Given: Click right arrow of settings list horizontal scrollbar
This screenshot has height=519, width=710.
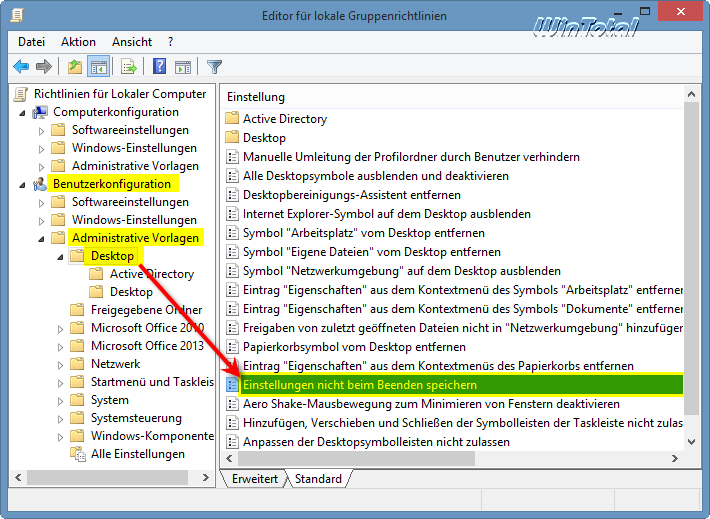Looking at the screenshot, I should tap(675, 458).
